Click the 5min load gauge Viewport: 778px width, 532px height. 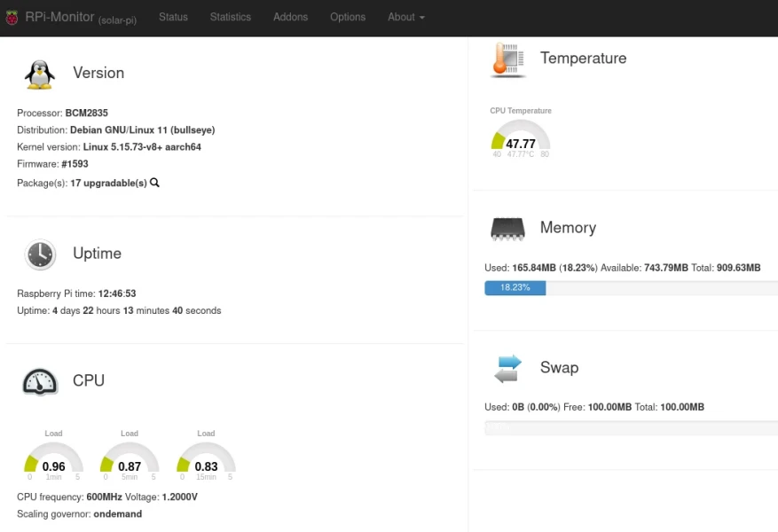coord(130,461)
